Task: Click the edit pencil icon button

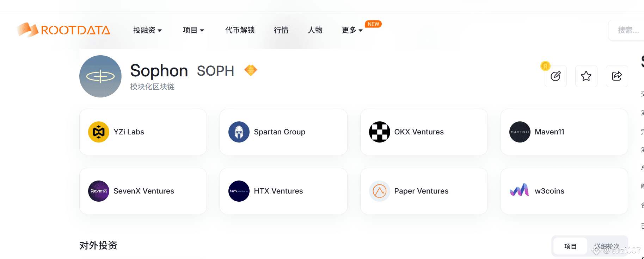Action: point(556,76)
